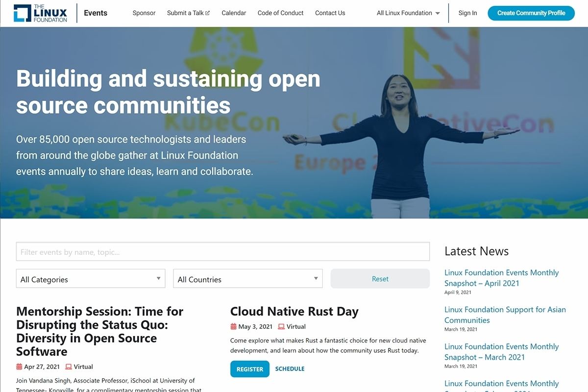Click the Linux Foundation logo
Image resolution: width=588 pixels, height=392 pixels.
click(41, 13)
